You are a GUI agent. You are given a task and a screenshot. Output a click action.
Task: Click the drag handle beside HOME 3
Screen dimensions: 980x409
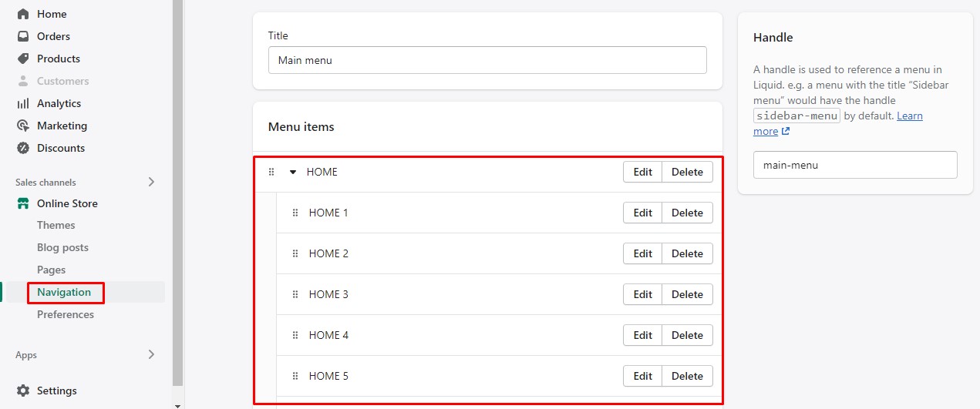[x=295, y=294]
